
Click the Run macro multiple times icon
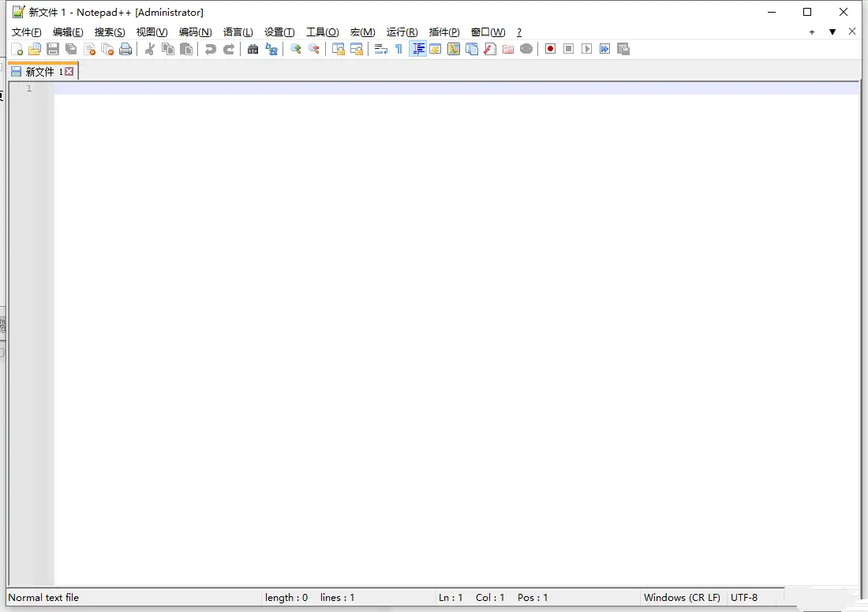(x=604, y=49)
